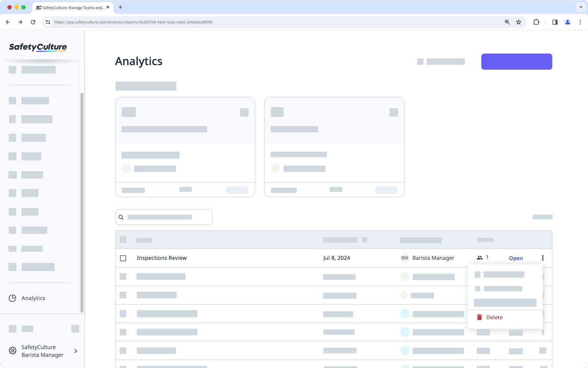Select Delete from the context menu
588x368 pixels.
pyautogui.click(x=494, y=317)
